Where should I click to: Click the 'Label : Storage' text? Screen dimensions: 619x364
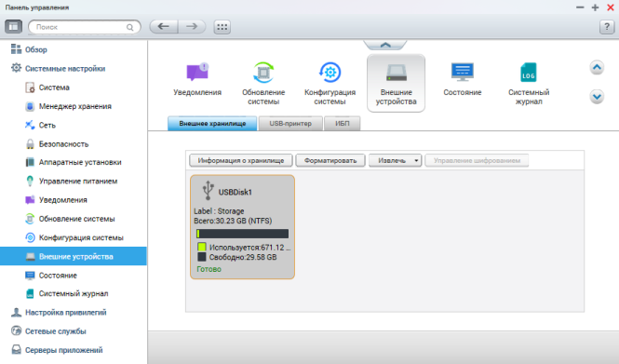(x=219, y=211)
